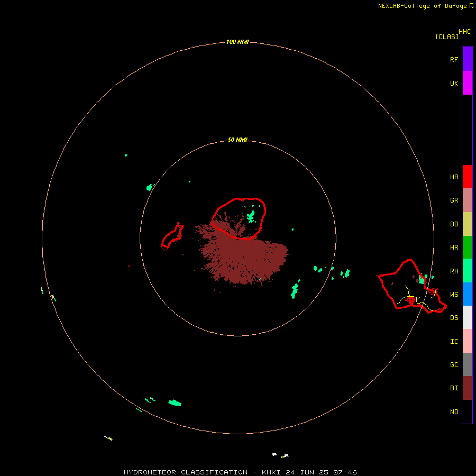Click the 'ND' legend label
This screenshot has width=476, height=476.
click(454, 412)
